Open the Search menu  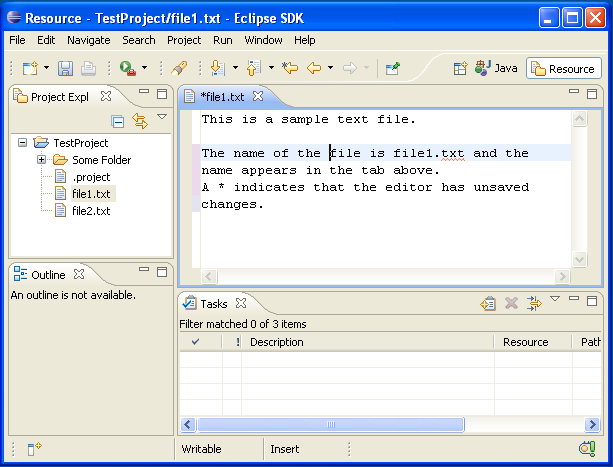tap(139, 40)
